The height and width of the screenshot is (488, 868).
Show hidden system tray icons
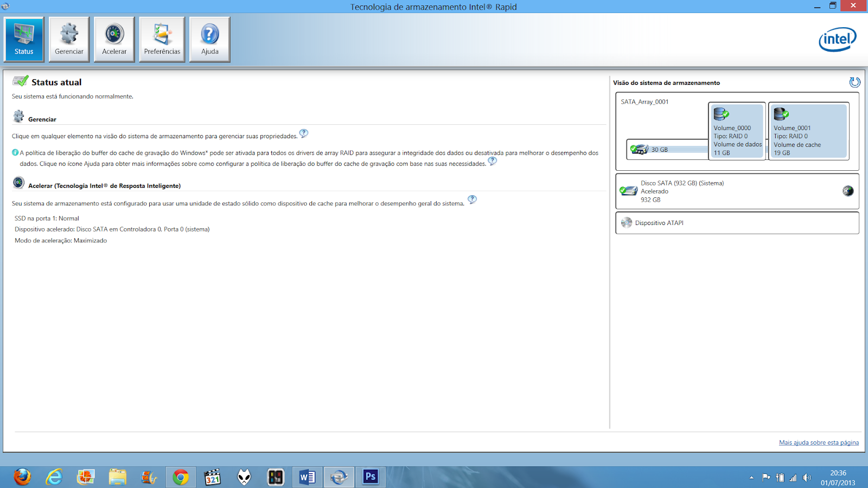[751, 478]
